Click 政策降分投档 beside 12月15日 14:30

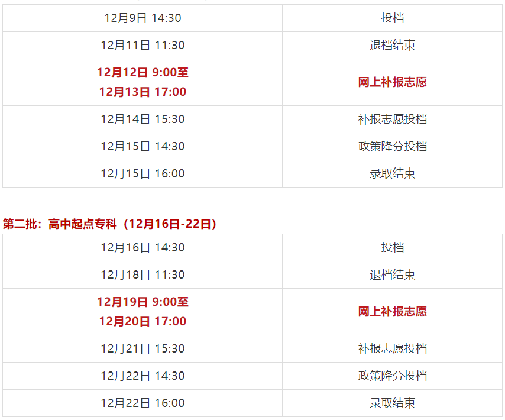(x=392, y=146)
